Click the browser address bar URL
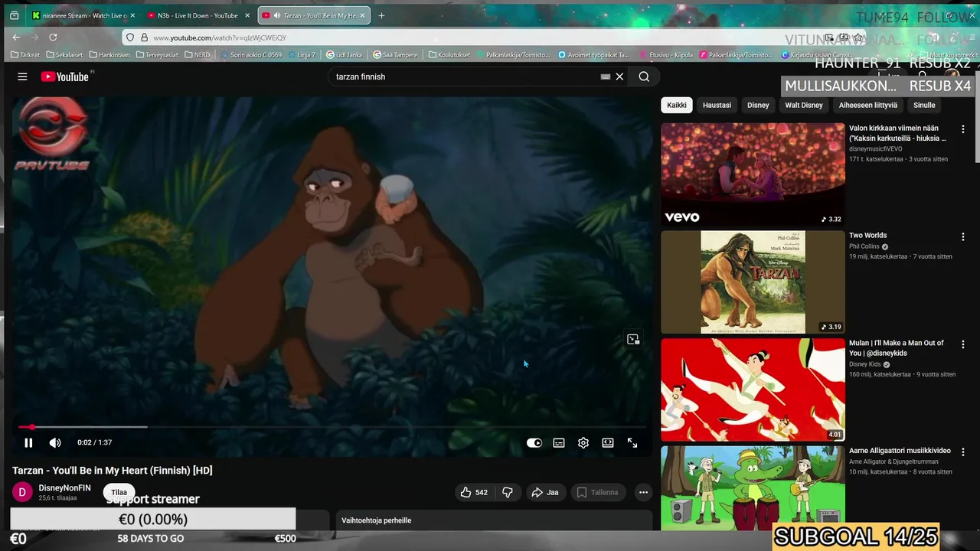Viewport: 980px width, 551px height. point(220,37)
